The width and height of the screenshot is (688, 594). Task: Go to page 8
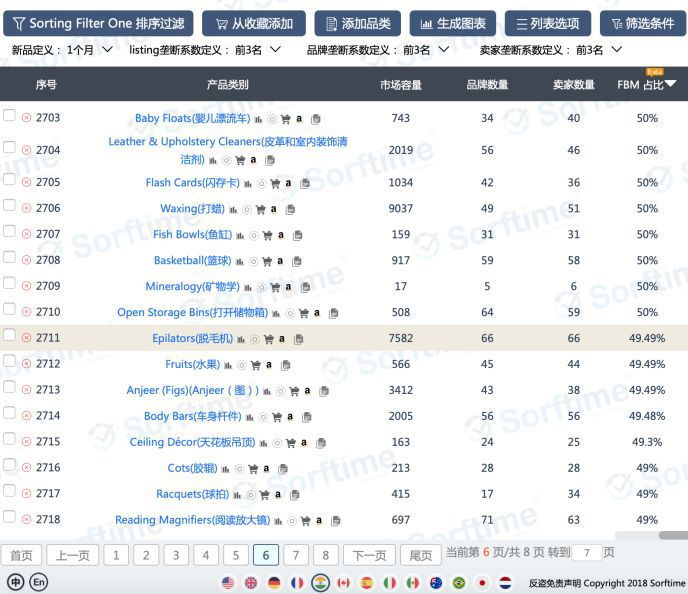[x=326, y=555]
